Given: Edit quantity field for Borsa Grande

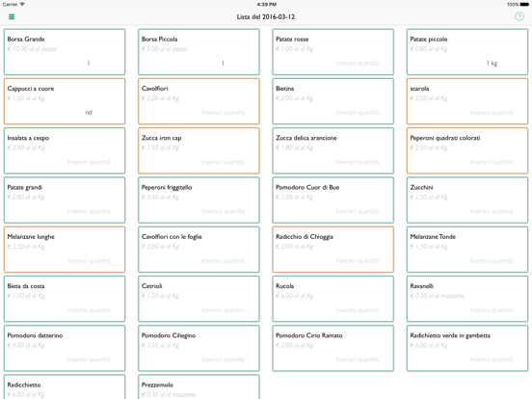Looking at the screenshot, I should point(89,63).
